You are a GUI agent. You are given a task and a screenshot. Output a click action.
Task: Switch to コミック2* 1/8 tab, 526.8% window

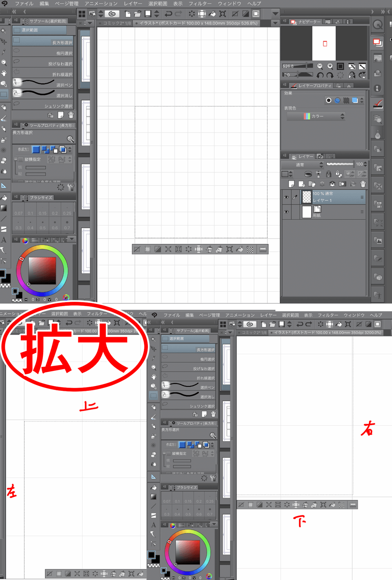[x=117, y=23]
